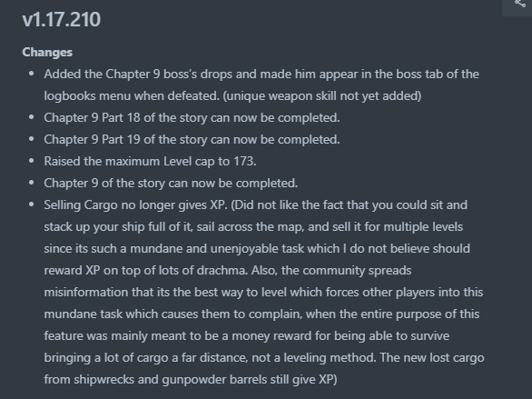Click line starting 'reward XP on top of lots'
This screenshot has height=399, width=532.
tap(228, 270)
